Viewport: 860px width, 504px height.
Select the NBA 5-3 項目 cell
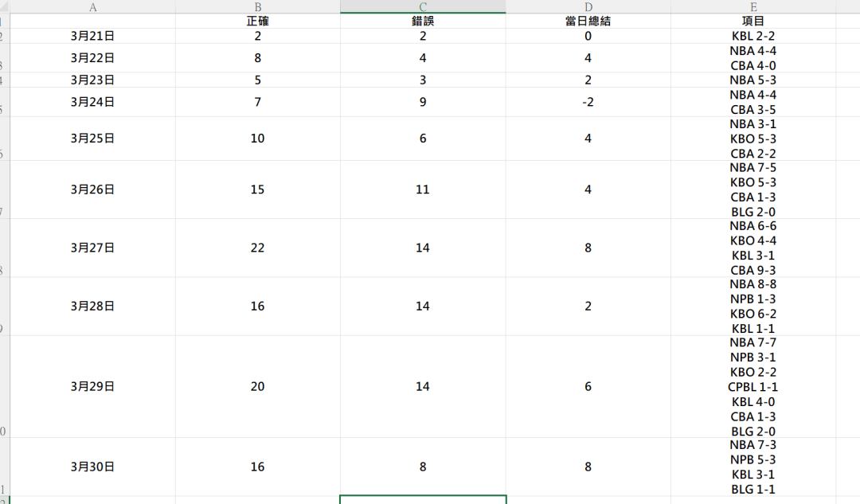pyautogui.click(x=753, y=80)
